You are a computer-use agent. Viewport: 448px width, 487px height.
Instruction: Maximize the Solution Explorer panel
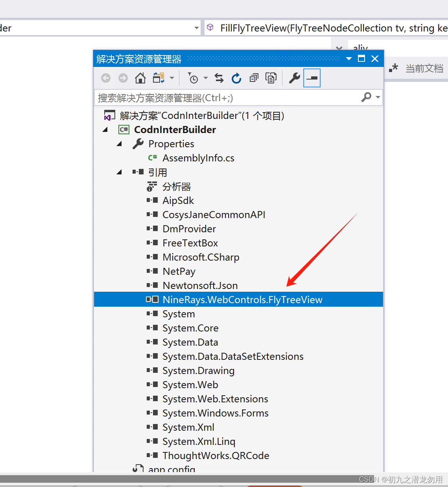pos(361,59)
